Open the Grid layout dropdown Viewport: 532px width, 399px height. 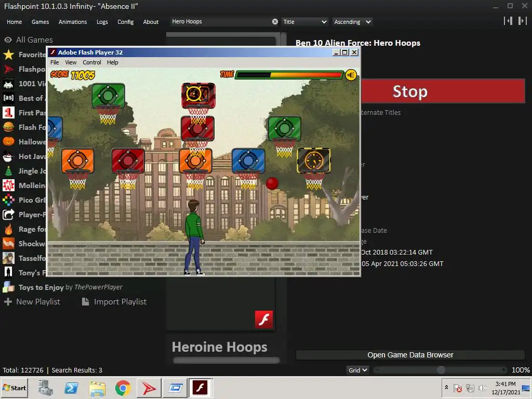pos(357,370)
